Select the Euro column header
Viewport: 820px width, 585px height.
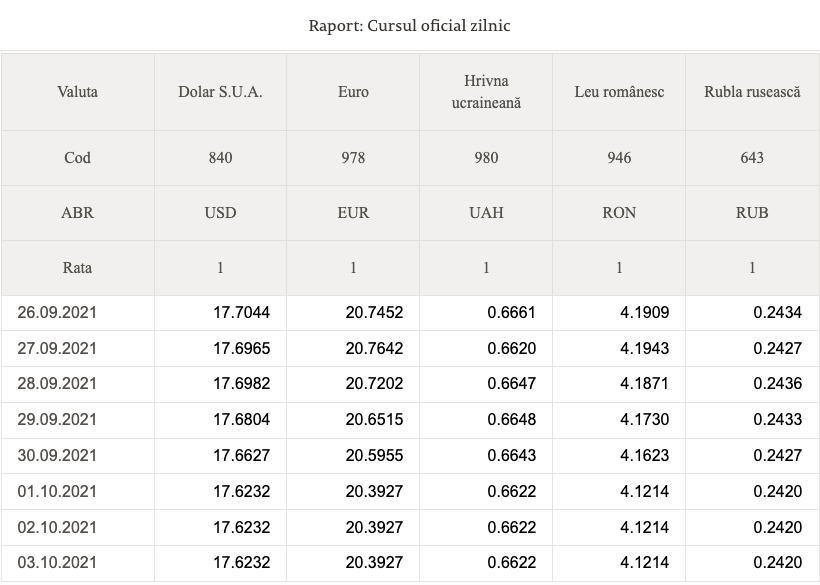coord(353,92)
